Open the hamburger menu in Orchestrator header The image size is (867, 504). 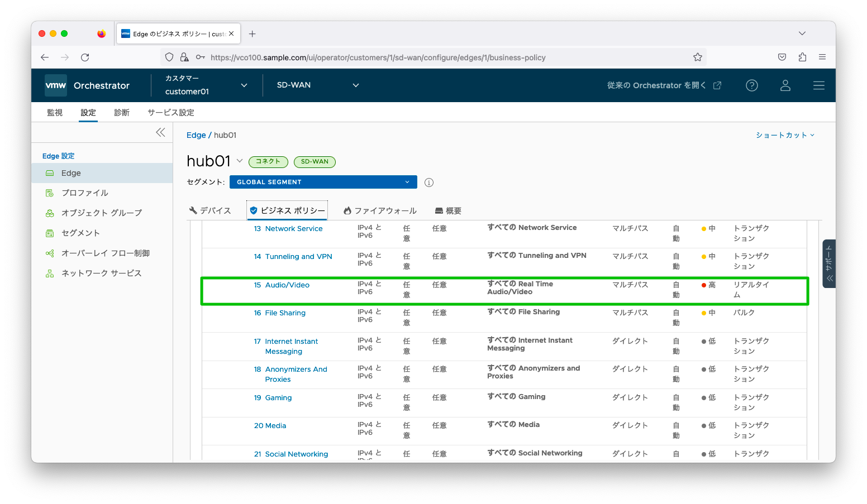tap(819, 85)
